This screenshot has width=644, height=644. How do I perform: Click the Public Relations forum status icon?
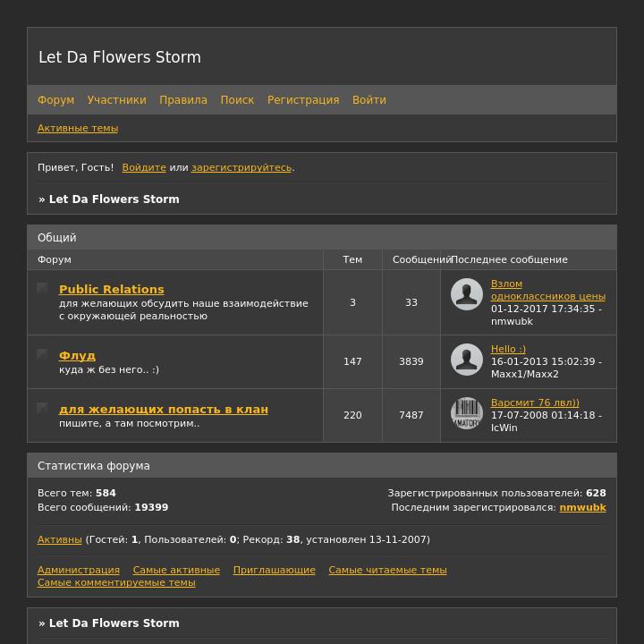(x=42, y=287)
